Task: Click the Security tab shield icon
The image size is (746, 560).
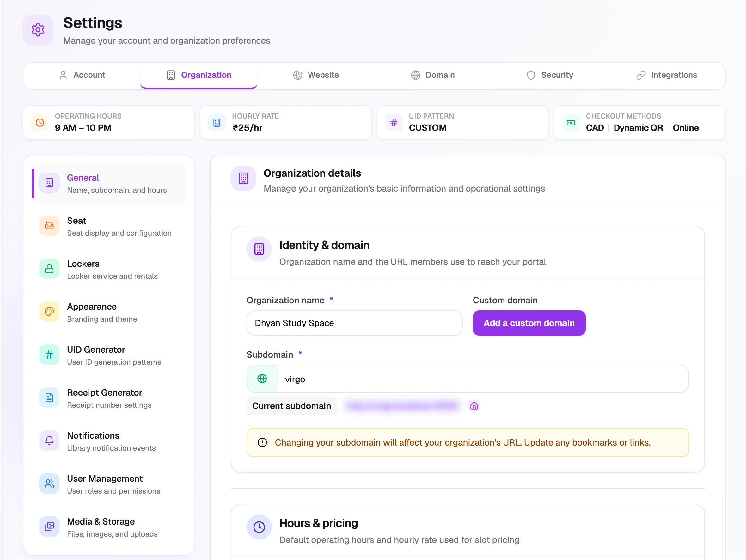Action: click(x=531, y=75)
